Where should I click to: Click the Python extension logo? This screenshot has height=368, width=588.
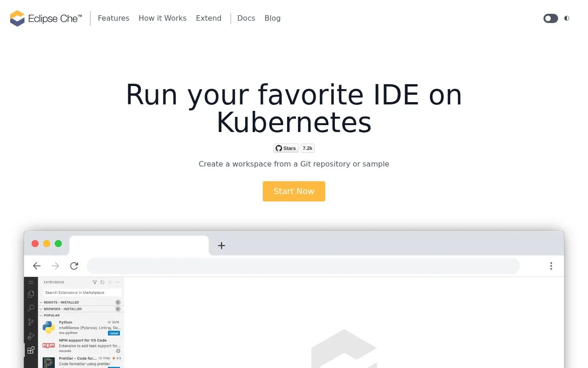(49, 327)
